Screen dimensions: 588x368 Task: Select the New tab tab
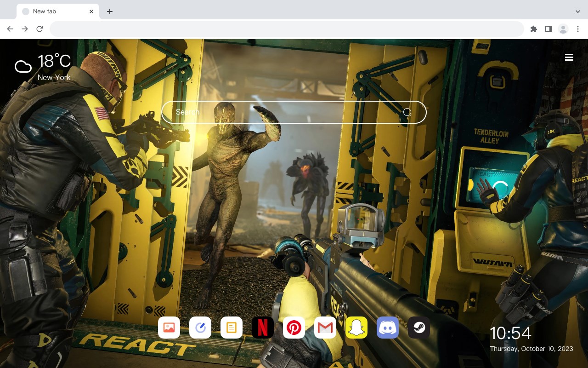coord(58,11)
